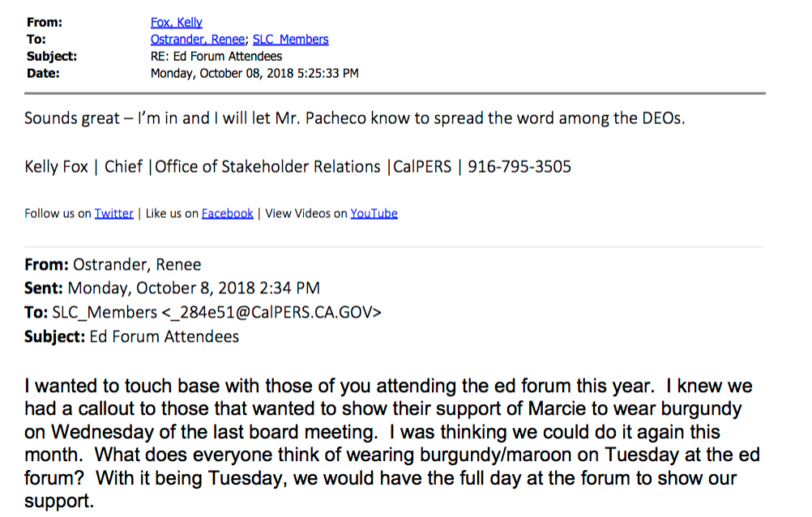Click the date Monday, October 08, 2018
Viewport: 812px width, 517px height.
coord(222,74)
